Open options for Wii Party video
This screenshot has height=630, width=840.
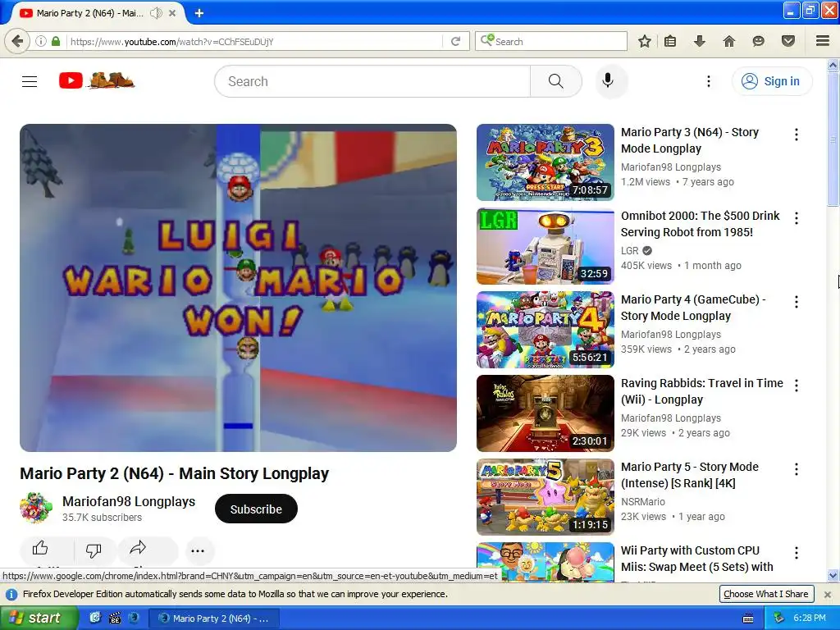point(797,553)
